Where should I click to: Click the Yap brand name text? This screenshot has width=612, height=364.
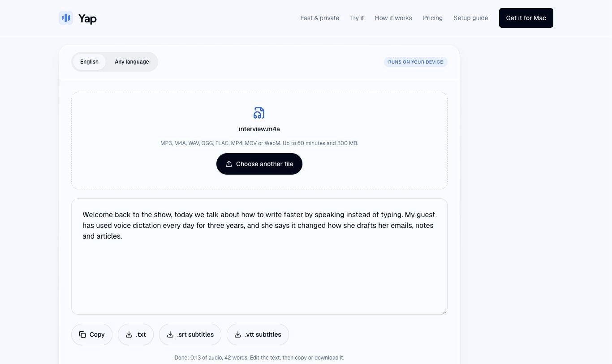click(87, 18)
